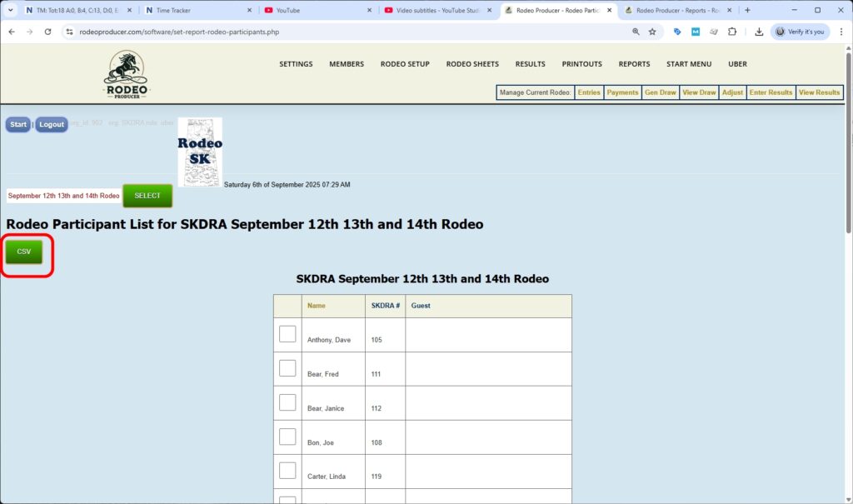Click the View Draw link
The image size is (853, 504).
pyautogui.click(x=699, y=92)
